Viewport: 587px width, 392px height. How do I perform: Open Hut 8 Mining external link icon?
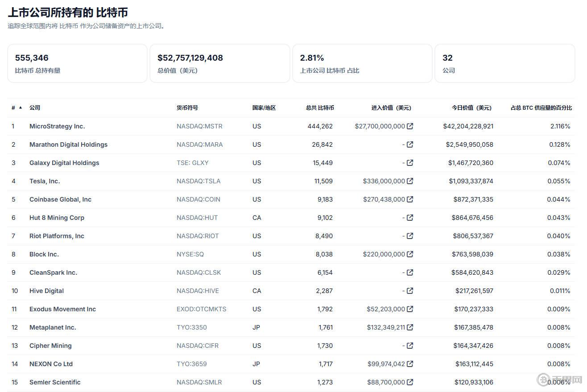[x=410, y=218]
